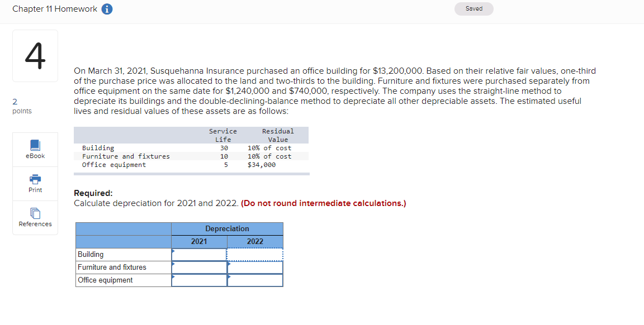
Task: Click the Depreciation header of answer table
Action: click(x=227, y=229)
